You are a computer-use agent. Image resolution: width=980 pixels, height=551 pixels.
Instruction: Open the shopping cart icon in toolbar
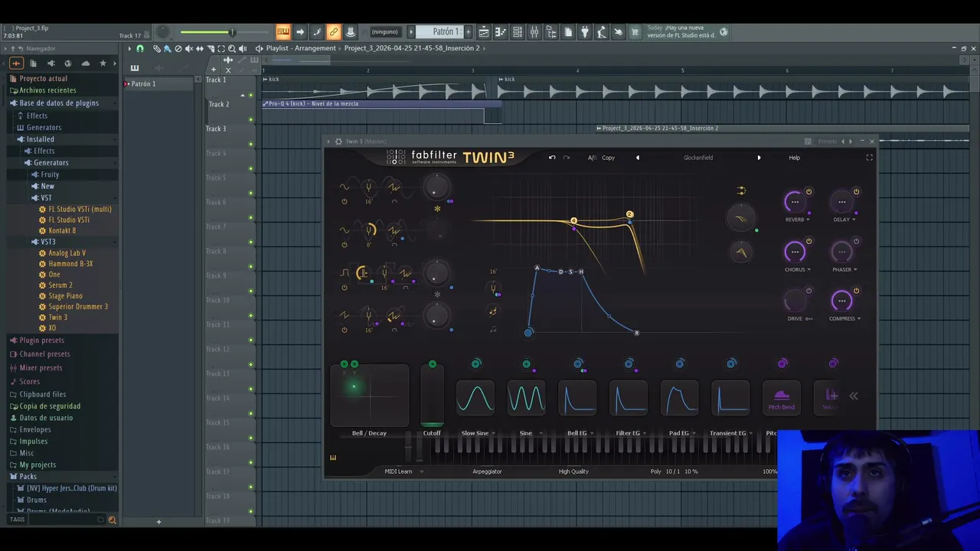(635, 32)
